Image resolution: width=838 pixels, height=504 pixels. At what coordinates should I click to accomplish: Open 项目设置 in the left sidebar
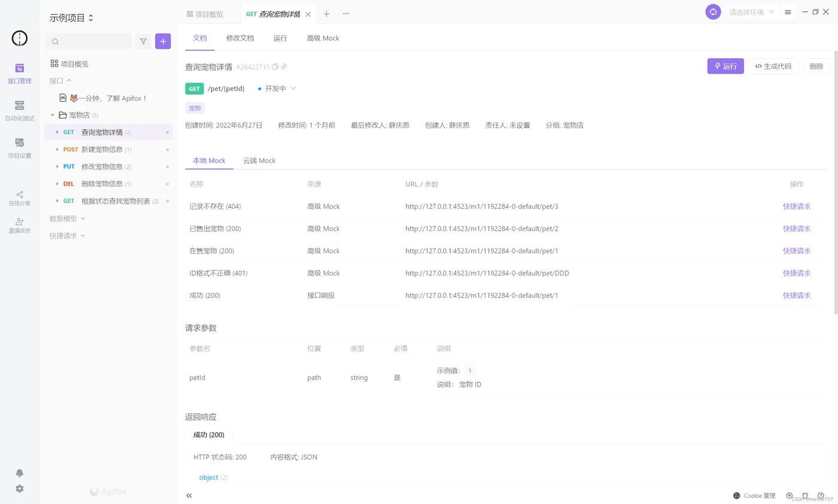[20, 148]
